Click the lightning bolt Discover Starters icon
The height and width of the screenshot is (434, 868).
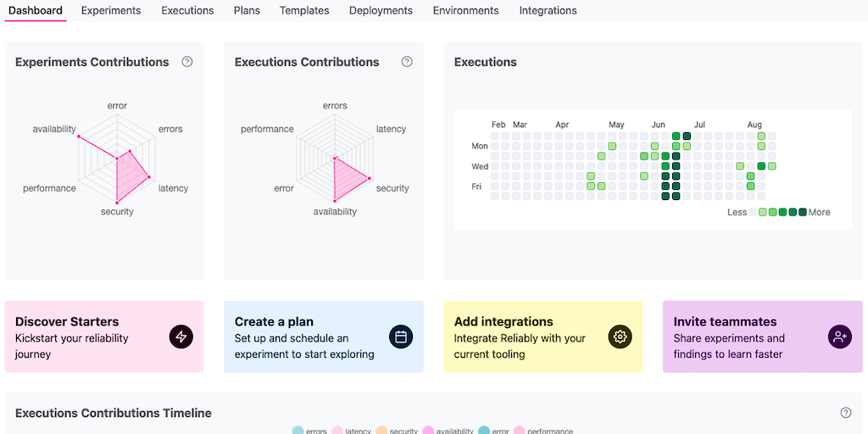(x=181, y=337)
